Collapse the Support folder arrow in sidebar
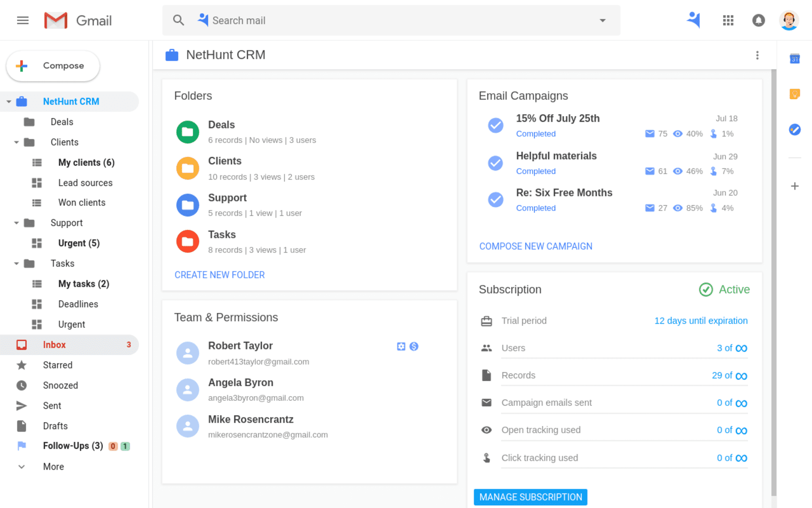 tap(16, 223)
